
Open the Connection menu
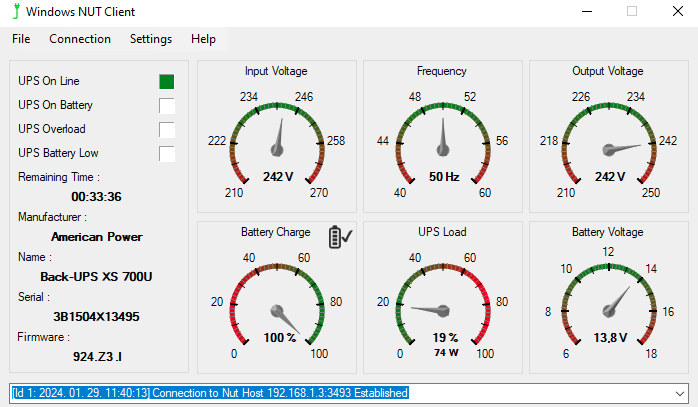coord(80,39)
